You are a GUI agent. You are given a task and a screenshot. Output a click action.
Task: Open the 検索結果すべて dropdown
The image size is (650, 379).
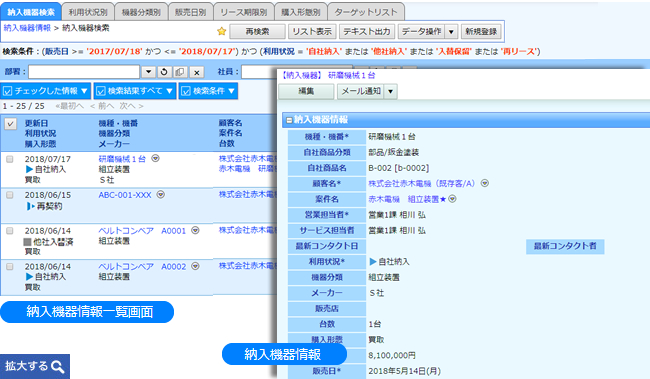point(135,91)
